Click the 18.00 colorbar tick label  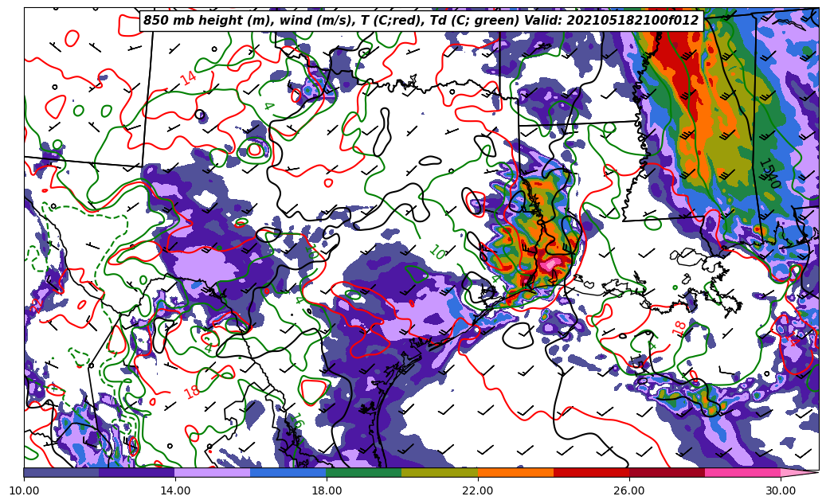327,490
